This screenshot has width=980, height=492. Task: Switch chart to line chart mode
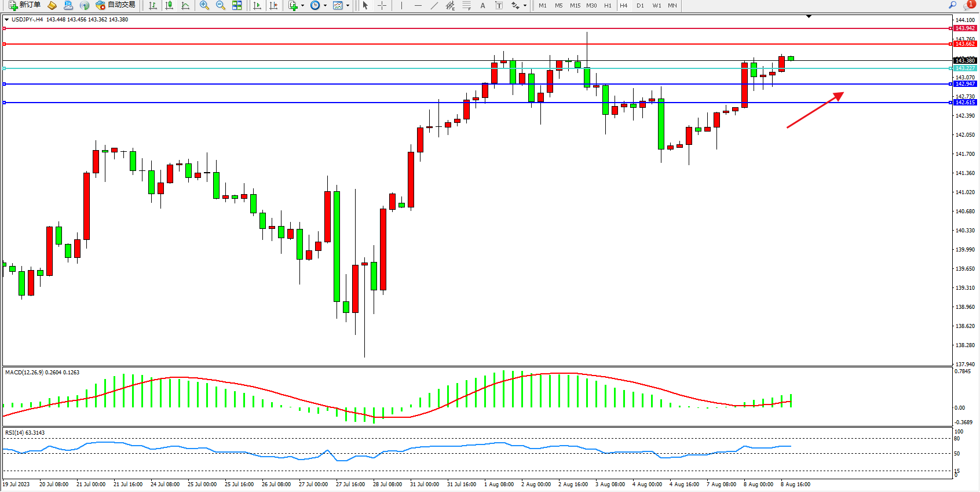185,5
